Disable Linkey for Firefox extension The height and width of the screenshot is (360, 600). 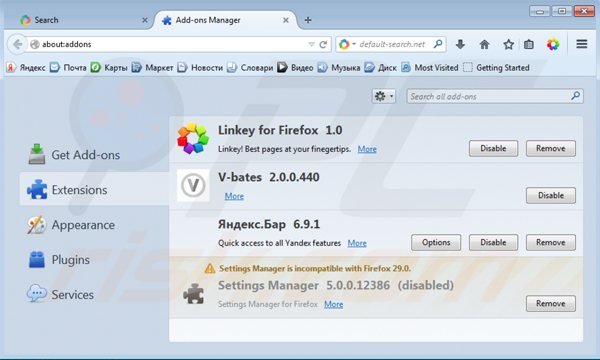(493, 148)
